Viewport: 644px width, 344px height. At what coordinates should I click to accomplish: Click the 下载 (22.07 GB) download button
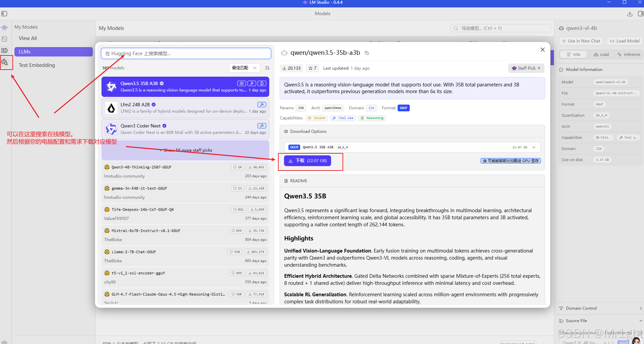(308, 161)
